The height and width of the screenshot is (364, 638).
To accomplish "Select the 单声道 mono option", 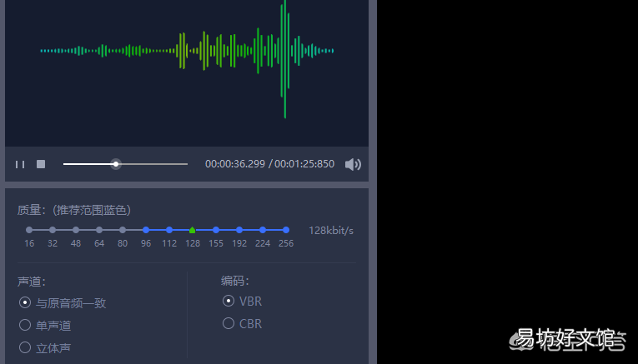I will 45,325.
